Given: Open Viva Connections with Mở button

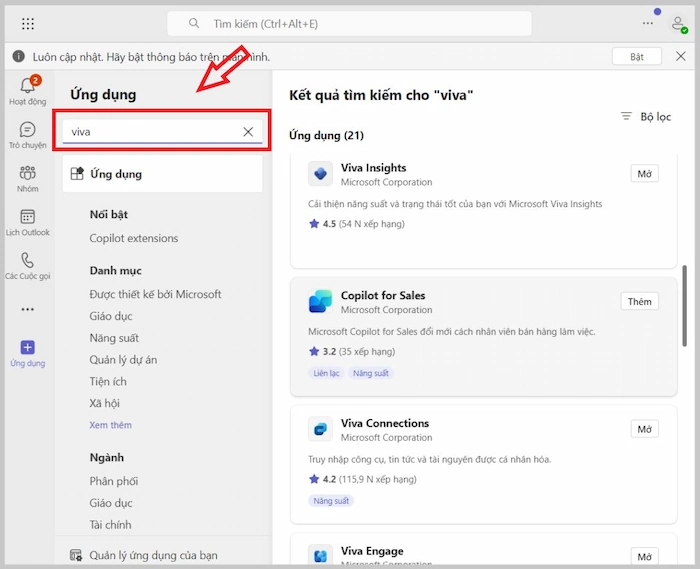Looking at the screenshot, I should (x=644, y=429).
